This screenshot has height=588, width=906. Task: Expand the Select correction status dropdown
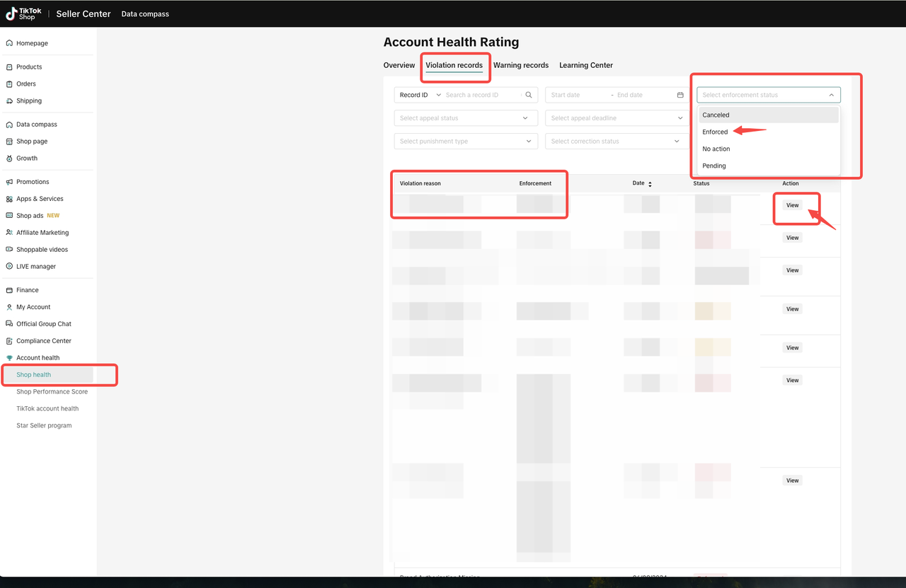point(617,142)
